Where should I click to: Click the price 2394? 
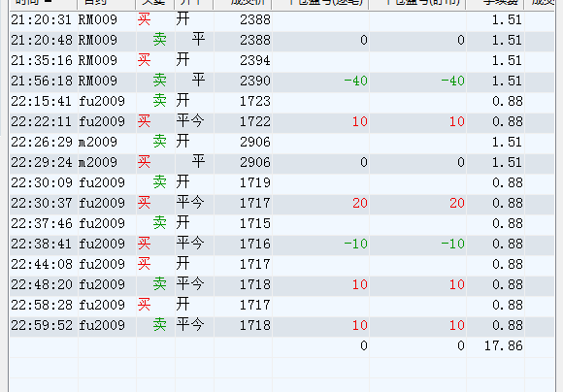255,60
